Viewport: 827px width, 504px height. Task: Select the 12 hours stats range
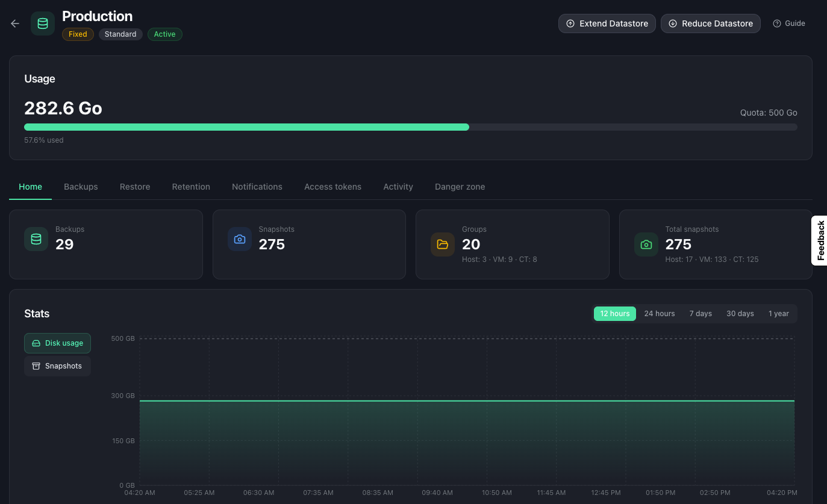click(x=615, y=314)
